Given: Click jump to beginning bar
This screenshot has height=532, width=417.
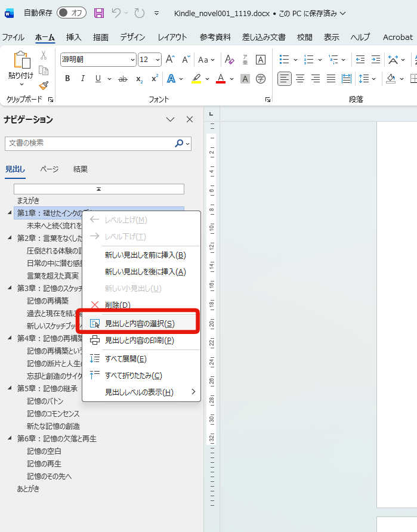Looking at the screenshot, I should click(x=99, y=189).
